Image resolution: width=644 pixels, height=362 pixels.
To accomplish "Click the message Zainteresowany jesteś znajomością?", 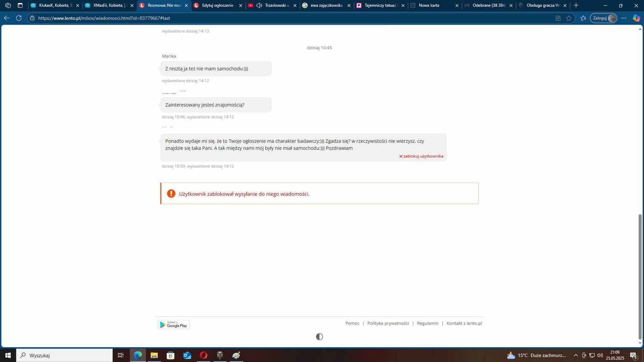I will coord(216,105).
